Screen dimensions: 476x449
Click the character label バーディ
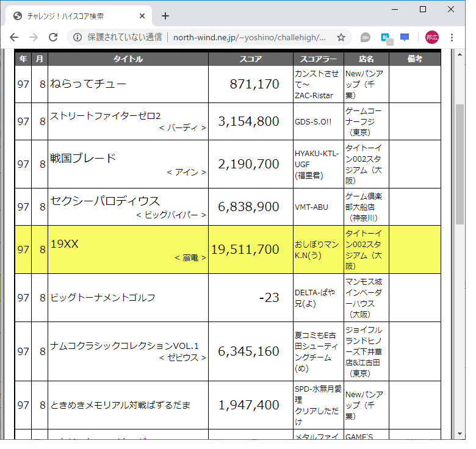point(182,128)
